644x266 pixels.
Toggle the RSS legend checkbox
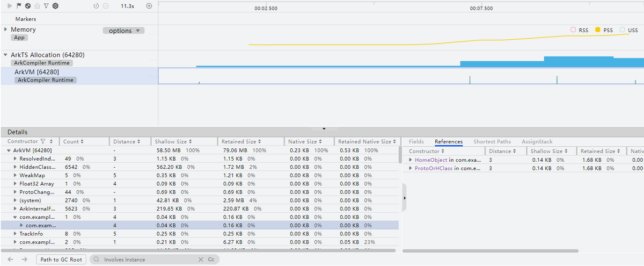(x=573, y=30)
